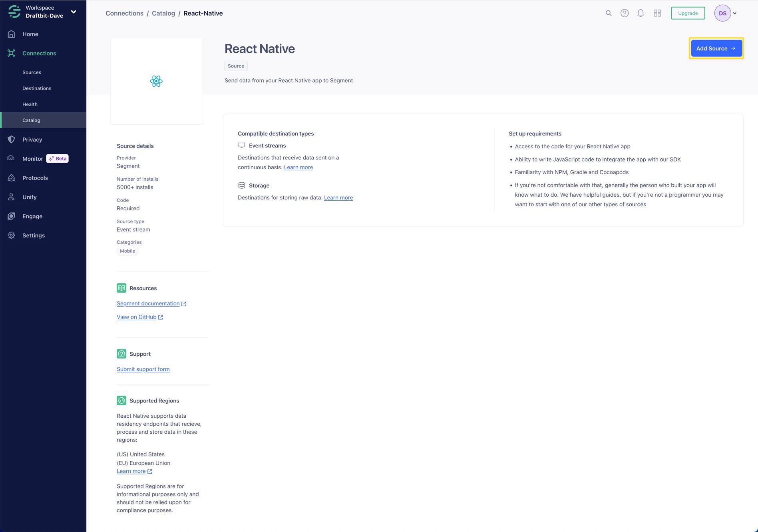The image size is (758, 532).
Task: Click the '(US) United States' text
Action: (141, 454)
